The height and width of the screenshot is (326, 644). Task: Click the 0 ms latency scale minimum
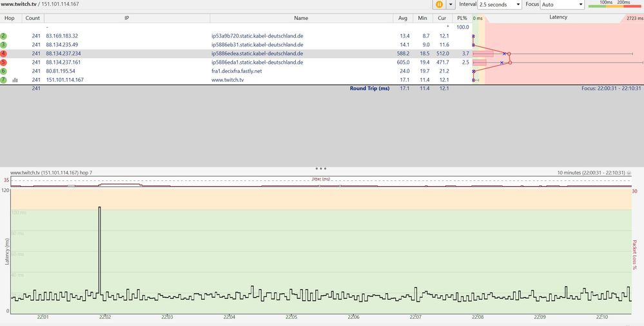(477, 18)
